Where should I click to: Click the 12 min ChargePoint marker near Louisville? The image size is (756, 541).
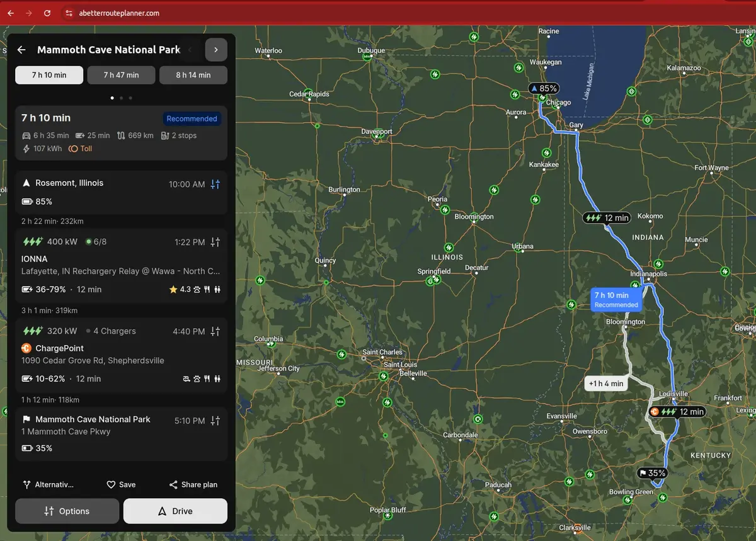point(677,412)
